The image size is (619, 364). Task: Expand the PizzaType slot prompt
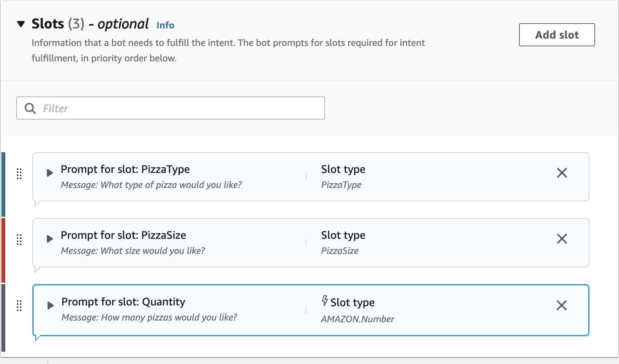click(50, 173)
